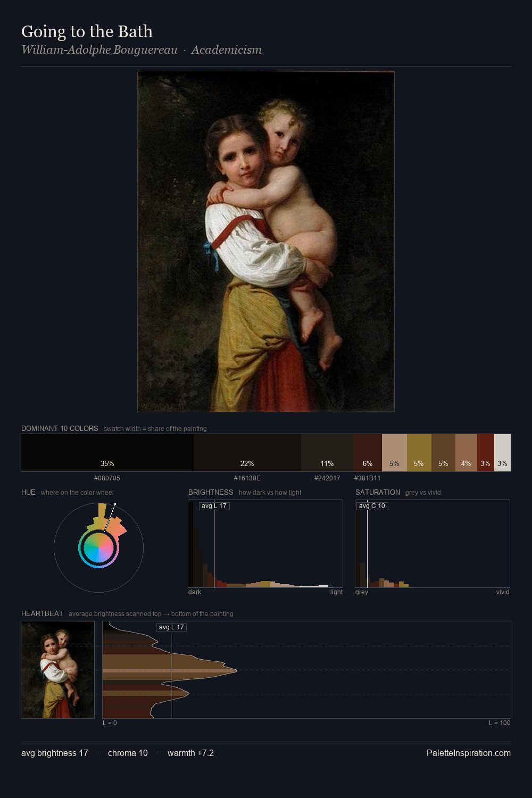Select the 35% black swatch
The width and height of the screenshot is (532, 798).
107,453
